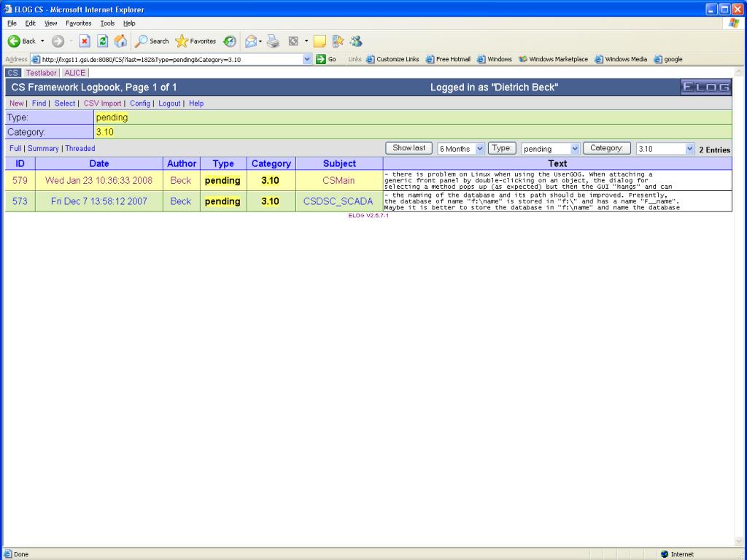Image resolution: width=747 pixels, height=560 pixels.
Task: Open Mail envelope icon
Action: tap(251, 42)
